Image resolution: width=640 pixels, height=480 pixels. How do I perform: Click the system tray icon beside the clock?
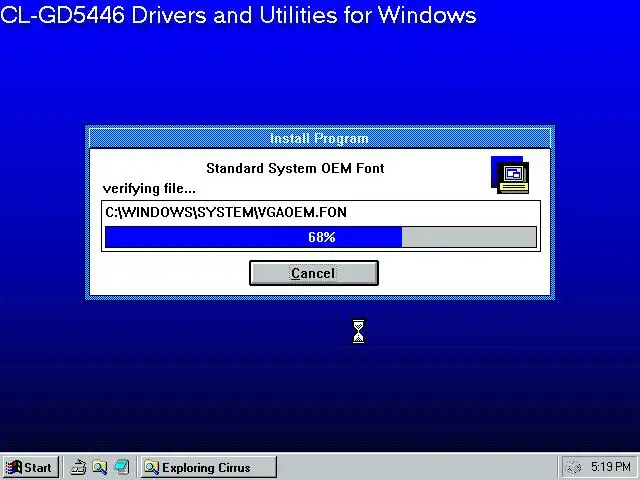(x=573, y=467)
